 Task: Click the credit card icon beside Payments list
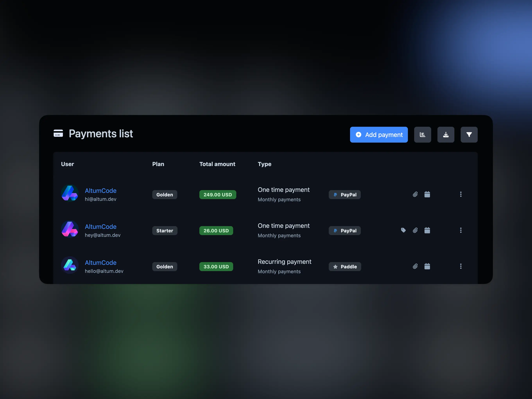[x=58, y=134]
